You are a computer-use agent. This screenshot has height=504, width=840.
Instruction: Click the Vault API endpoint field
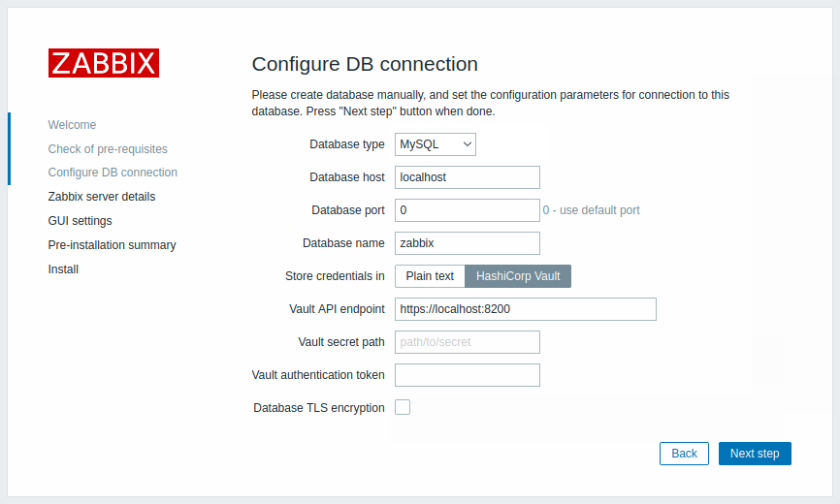(525, 309)
